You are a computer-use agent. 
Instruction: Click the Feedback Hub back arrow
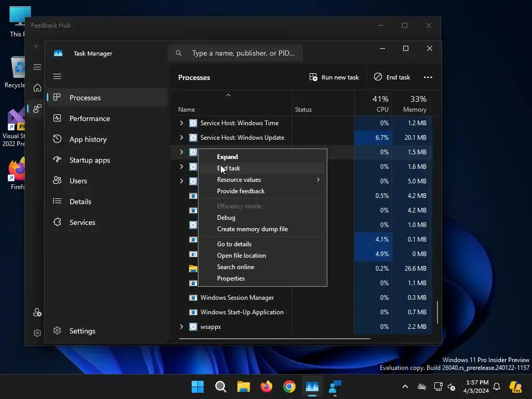tap(37, 46)
